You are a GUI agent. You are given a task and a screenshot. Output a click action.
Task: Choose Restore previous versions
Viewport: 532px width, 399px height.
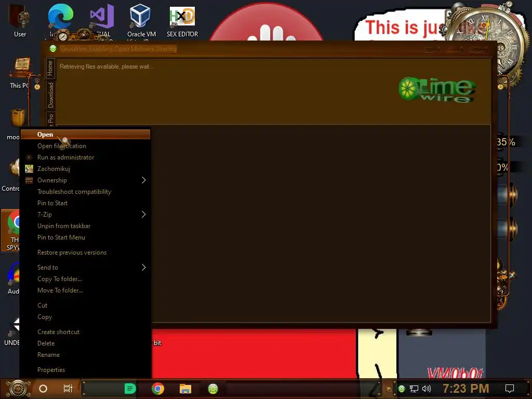85,252
